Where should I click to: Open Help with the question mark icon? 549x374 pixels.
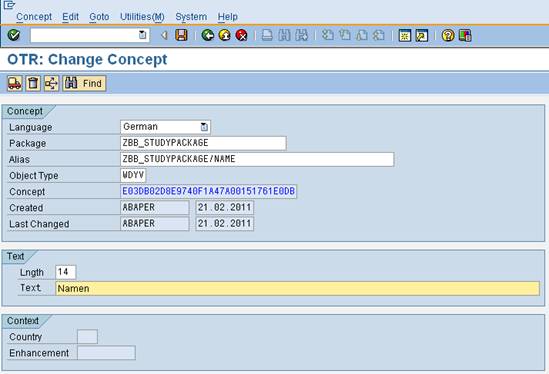tap(448, 35)
